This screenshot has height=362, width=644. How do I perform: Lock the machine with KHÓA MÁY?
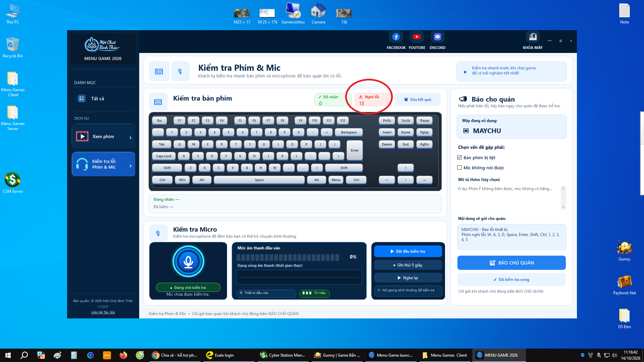tap(533, 40)
